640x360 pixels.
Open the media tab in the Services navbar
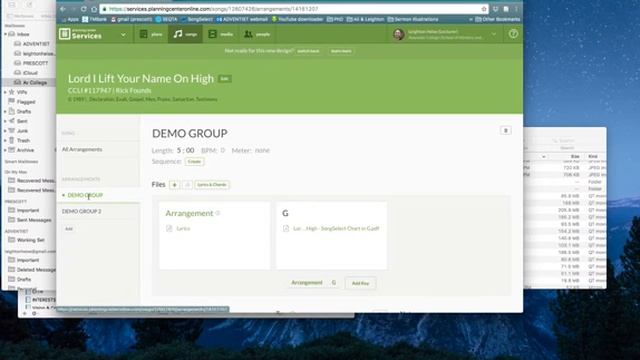coord(220,34)
